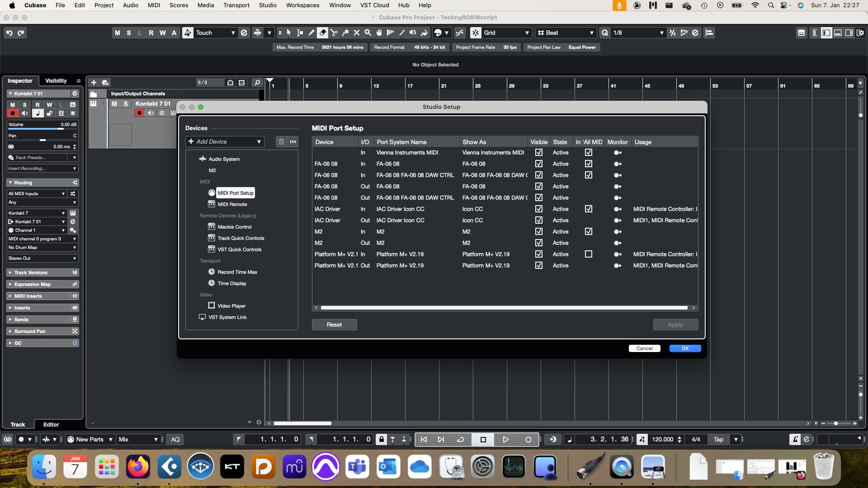Toggle Visible for Platform M+ Out port
This screenshot has width=868, height=488.
pos(539,265)
